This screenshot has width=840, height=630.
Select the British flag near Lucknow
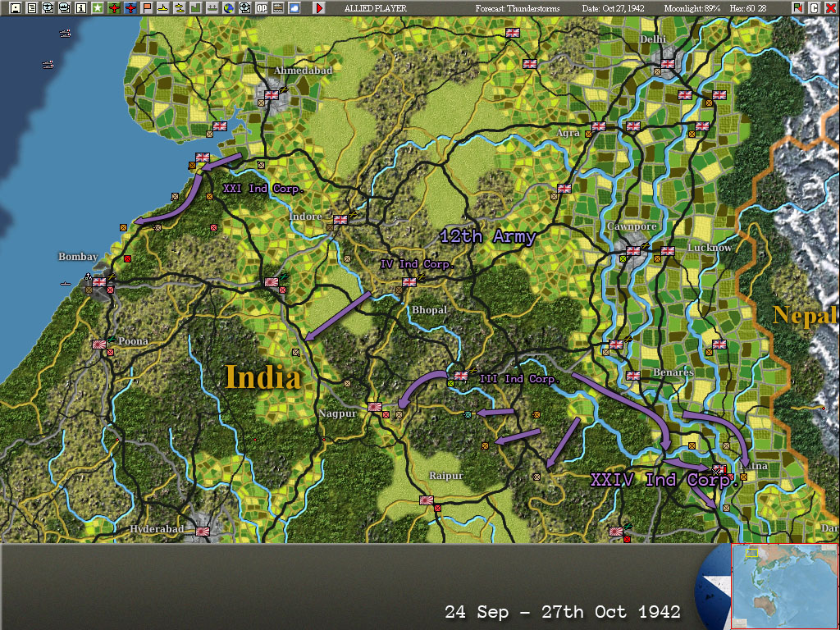click(668, 251)
